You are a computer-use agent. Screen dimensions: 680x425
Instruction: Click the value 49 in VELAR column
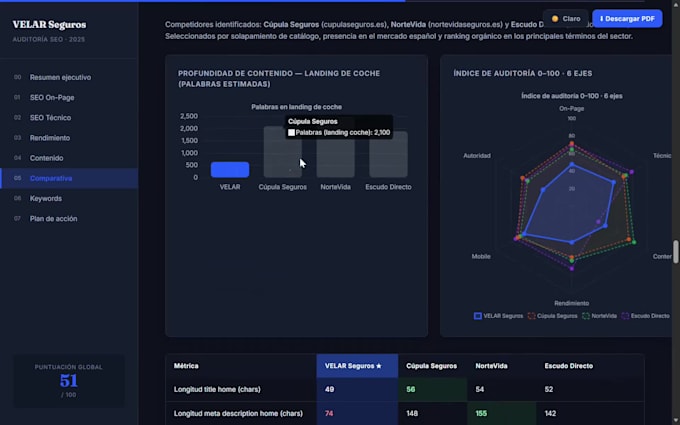(330, 389)
